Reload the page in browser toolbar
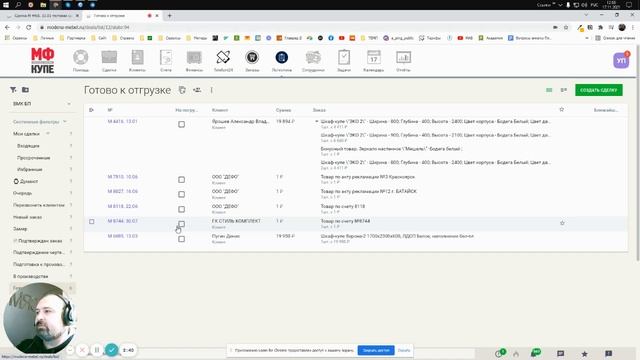 [29, 27]
